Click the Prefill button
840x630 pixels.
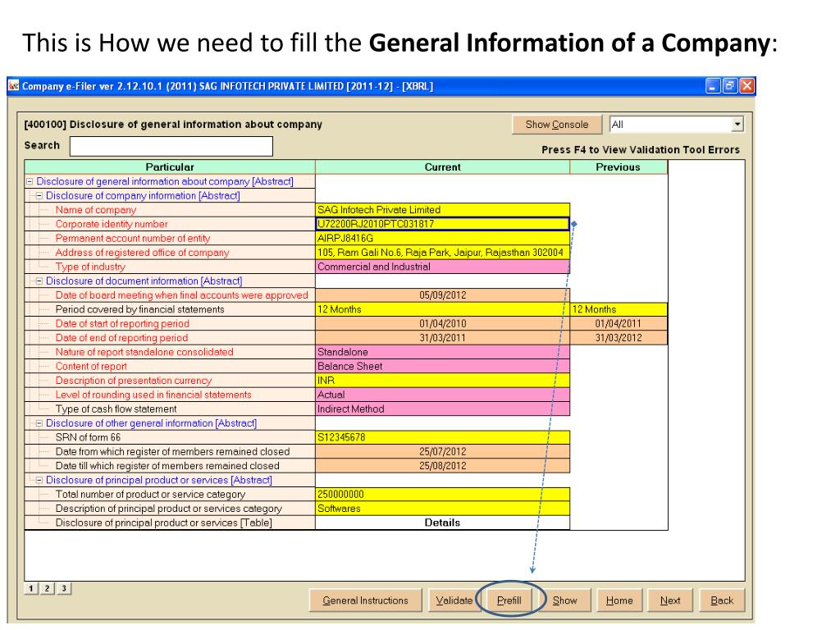(509, 600)
